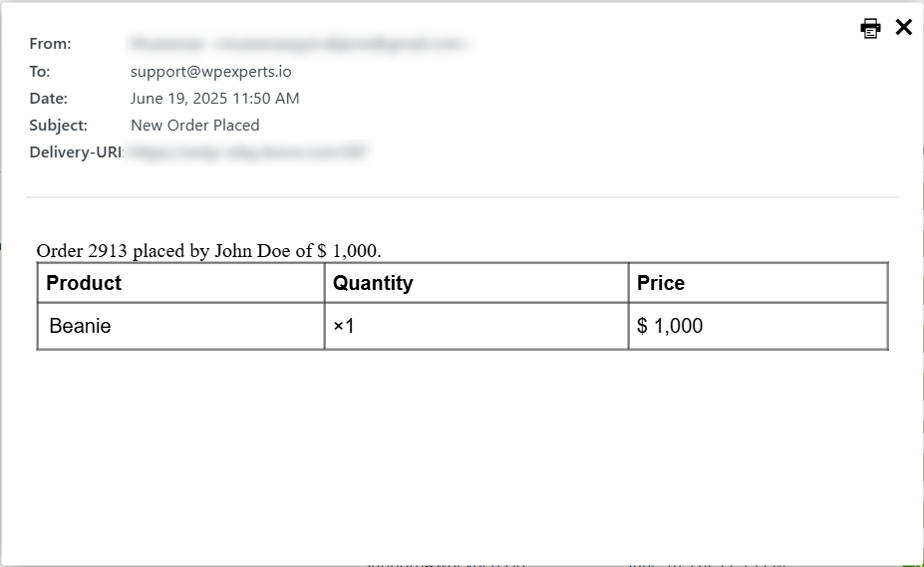Close the email preview dialog

[904, 27]
